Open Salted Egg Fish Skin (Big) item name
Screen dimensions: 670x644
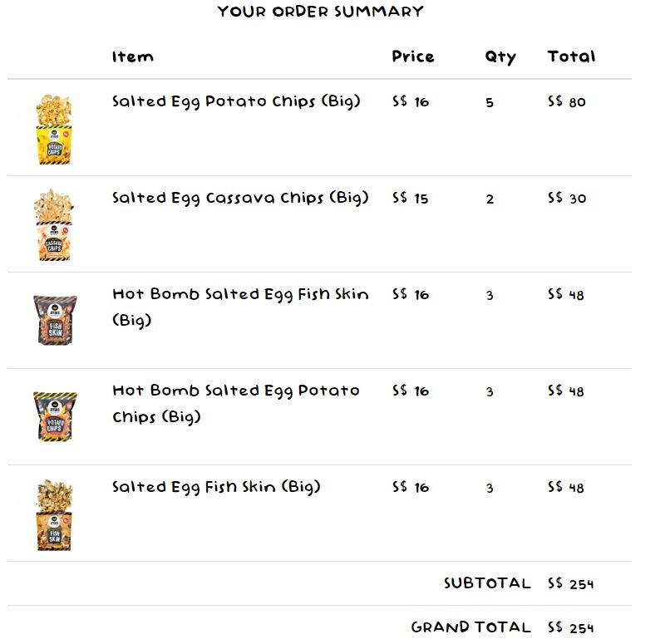(x=216, y=488)
